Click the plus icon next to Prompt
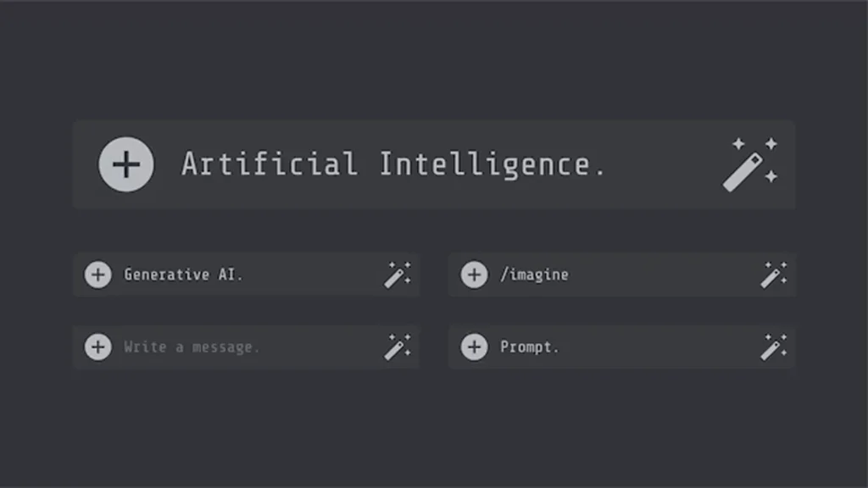This screenshot has width=868, height=488. [x=475, y=347]
